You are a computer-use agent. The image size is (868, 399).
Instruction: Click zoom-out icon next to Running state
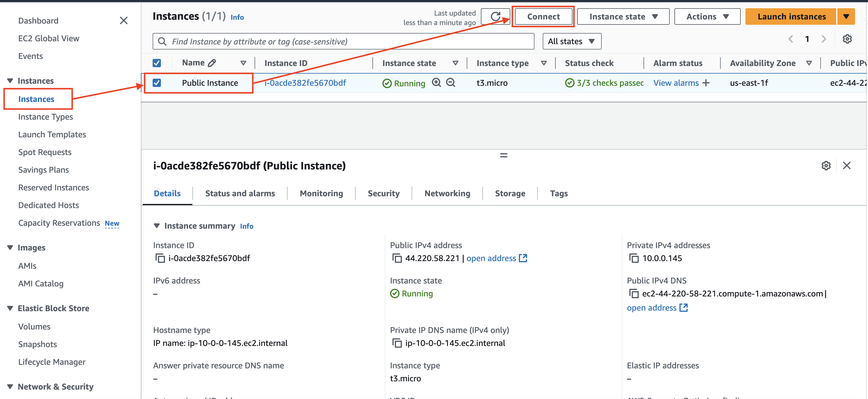450,83
